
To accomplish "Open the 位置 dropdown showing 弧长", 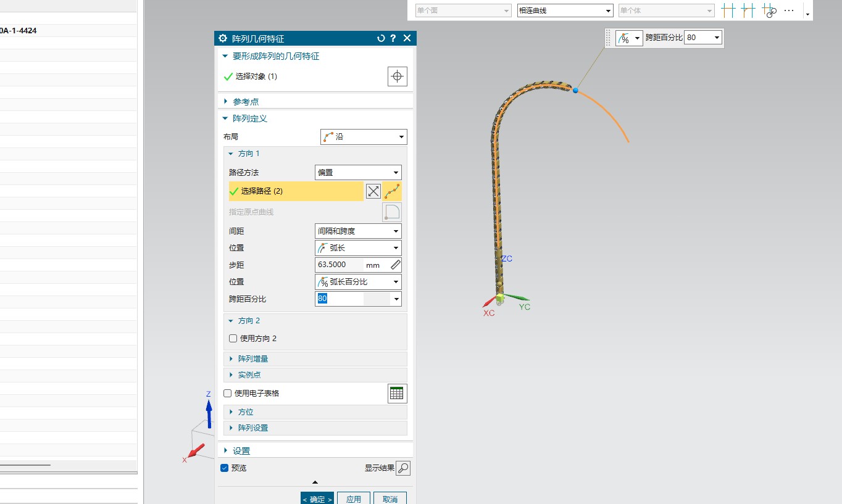I will 358,248.
